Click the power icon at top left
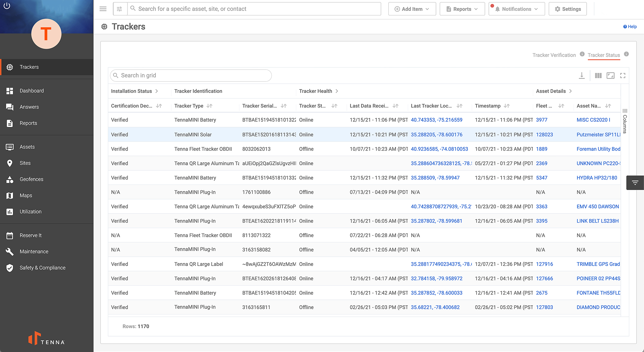The width and height of the screenshot is (644, 352). (x=7, y=6)
